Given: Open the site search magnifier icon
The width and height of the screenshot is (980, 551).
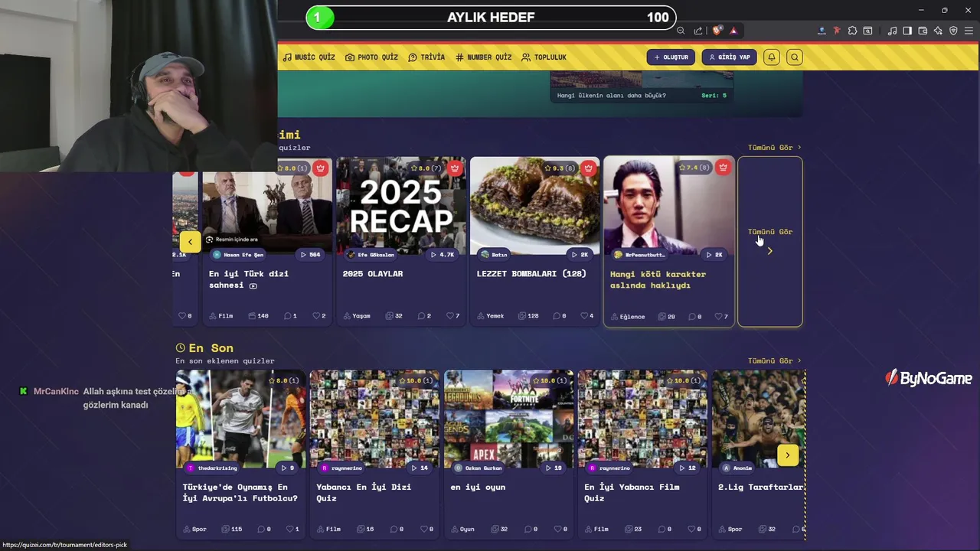Looking at the screenshot, I should click(795, 57).
